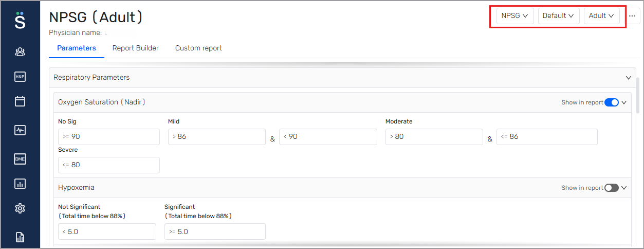Open the calendar icon in sidebar
This screenshot has width=644, height=249.
click(20, 101)
